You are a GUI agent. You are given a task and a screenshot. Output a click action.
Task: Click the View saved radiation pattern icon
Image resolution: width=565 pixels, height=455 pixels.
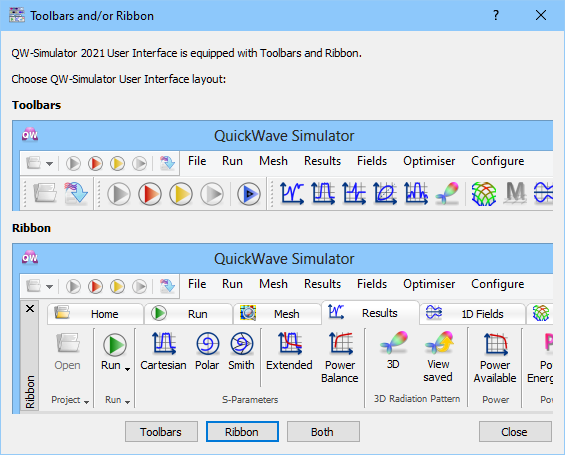click(439, 342)
